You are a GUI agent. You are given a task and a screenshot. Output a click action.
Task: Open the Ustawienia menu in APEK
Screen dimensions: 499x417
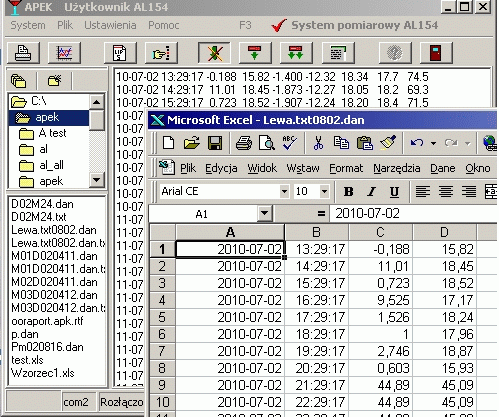pyautogui.click(x=110, y=25)
